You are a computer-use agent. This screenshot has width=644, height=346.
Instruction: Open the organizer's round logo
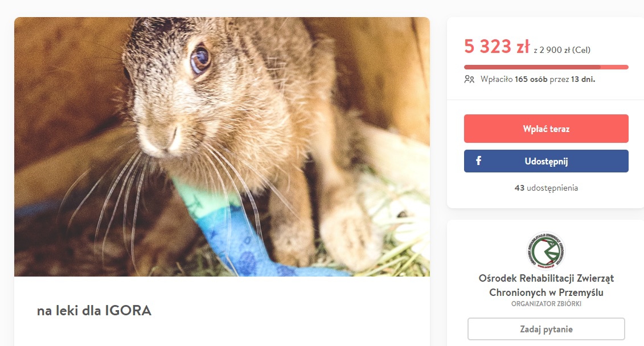tap(545, 251)
